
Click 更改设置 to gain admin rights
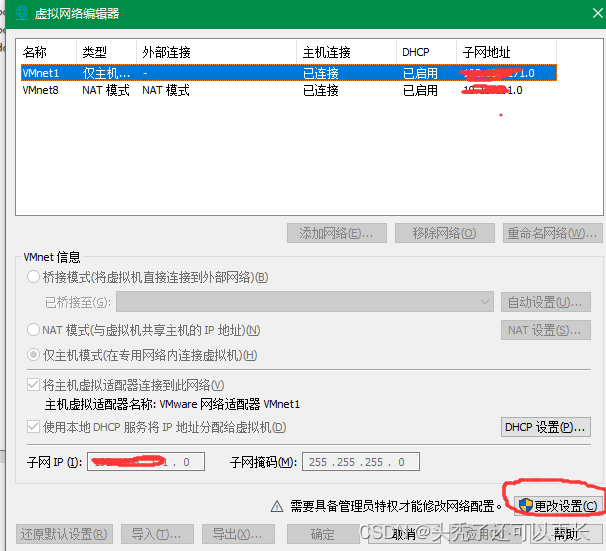[x=558, y=505]
